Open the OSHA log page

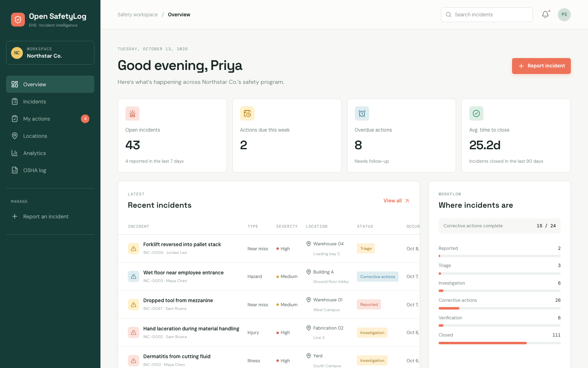(x=50, y=170)
